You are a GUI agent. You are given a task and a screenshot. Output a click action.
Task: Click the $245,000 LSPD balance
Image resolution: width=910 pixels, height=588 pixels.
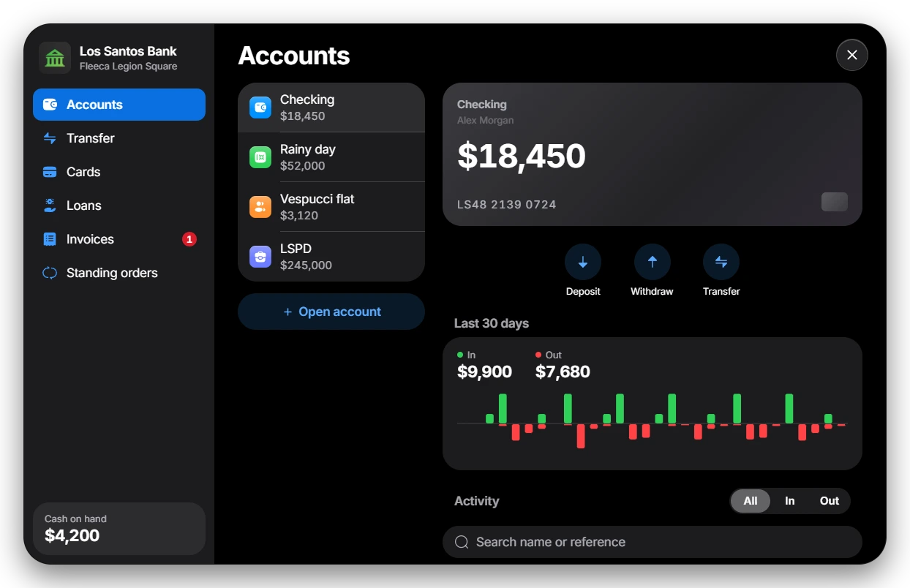click(306, 265)
